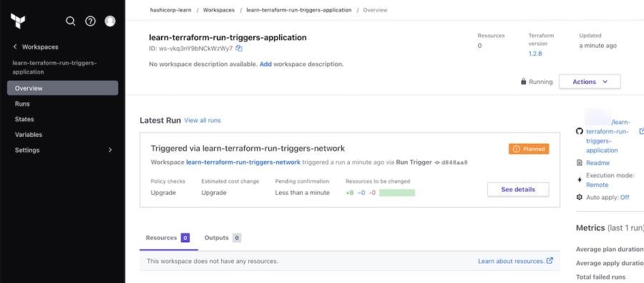This screenshot has width=644, height=283.
Task: Click hashicorp-learn in the breadcrumb
Action: pos(170,10)
